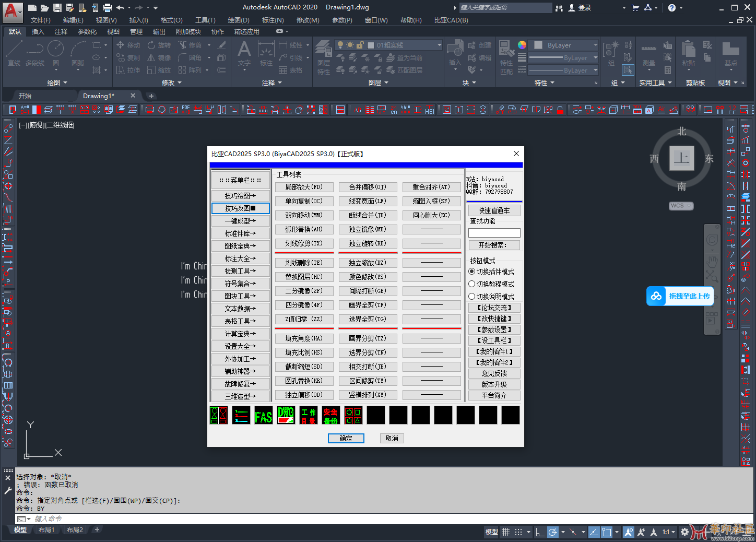Click the 缩放 scale tool

159,70
